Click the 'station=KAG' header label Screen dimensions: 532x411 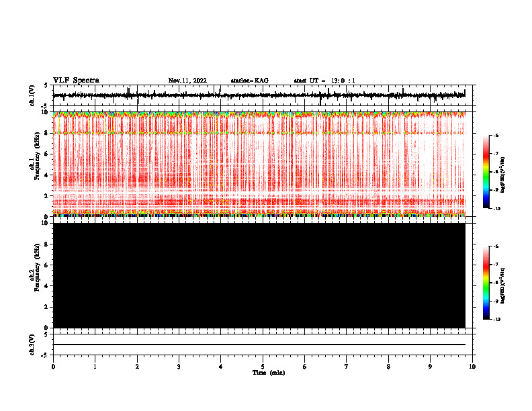coord(249,81)
